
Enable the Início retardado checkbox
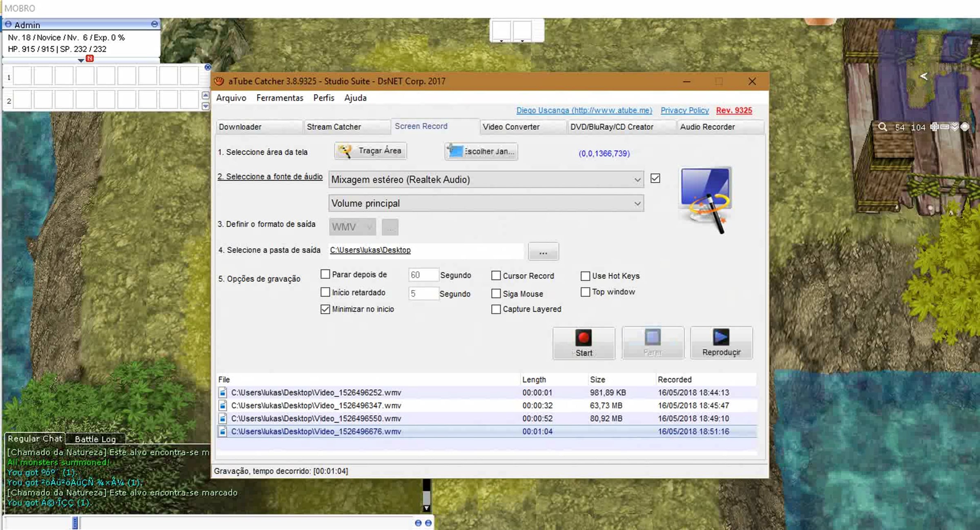(x=325, y=292)
